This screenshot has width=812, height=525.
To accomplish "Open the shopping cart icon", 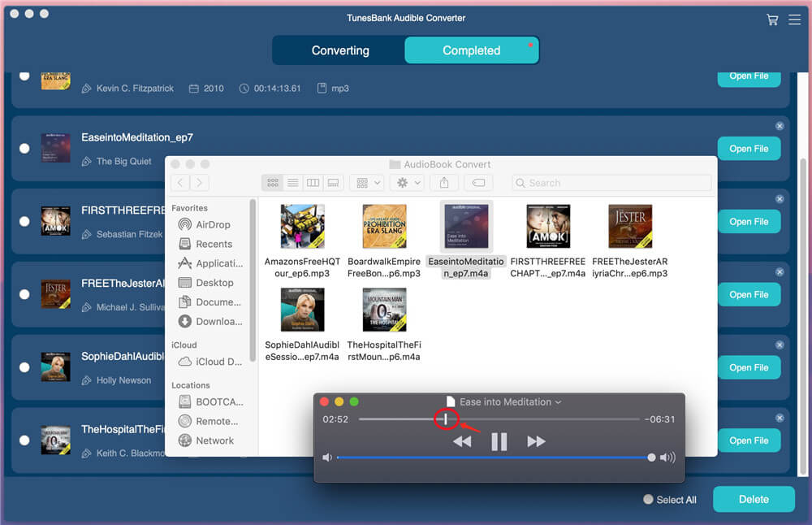I will click(772, 20).
